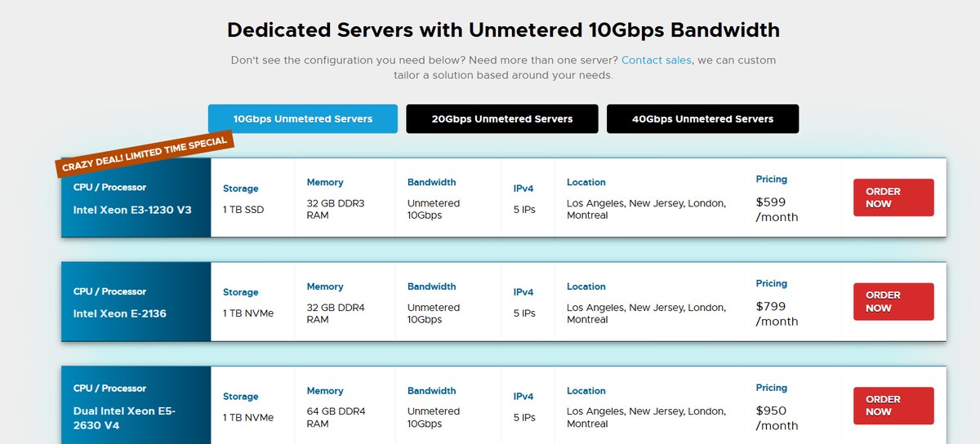Image resolution: width=980 pixels, height=444 pixels.
Task: Select Dual Intel Xeon E5-2630 V4 processor name
Action: (x=124, y=418)
